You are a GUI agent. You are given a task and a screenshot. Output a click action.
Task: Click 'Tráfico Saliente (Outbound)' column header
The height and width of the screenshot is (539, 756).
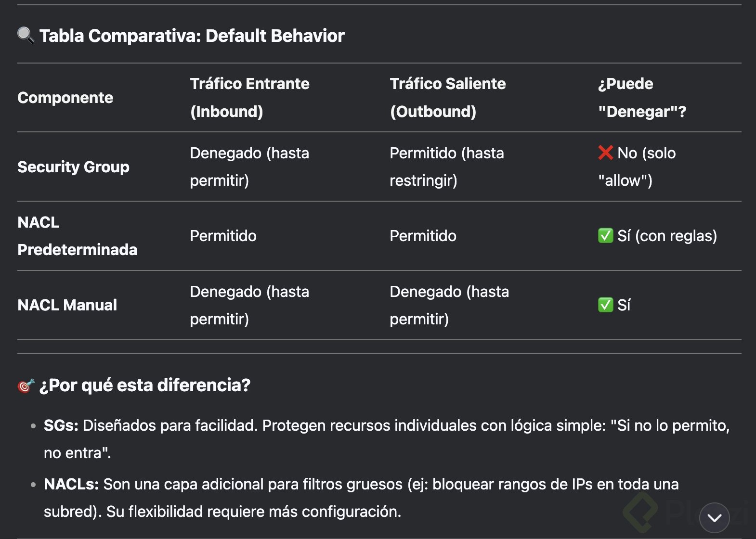(x=447, y=98)
